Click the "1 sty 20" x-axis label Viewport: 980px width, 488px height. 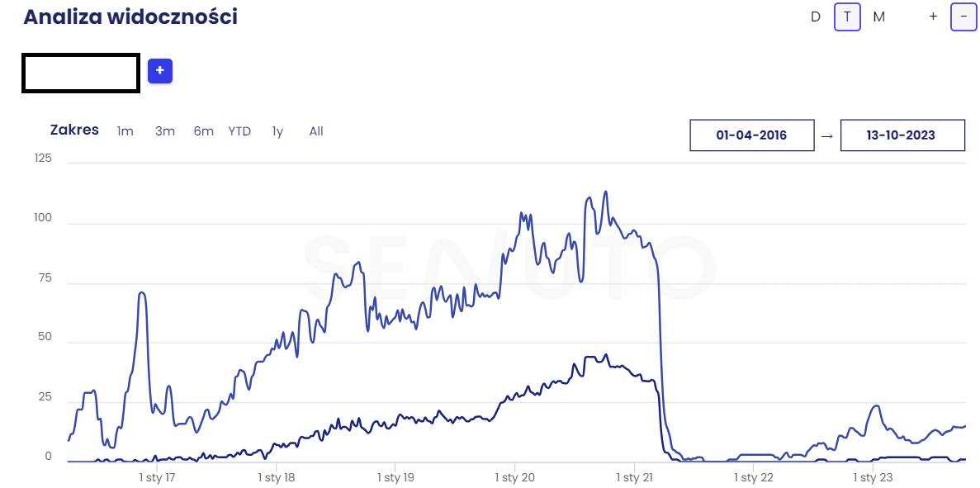click(x=515, y=477)
